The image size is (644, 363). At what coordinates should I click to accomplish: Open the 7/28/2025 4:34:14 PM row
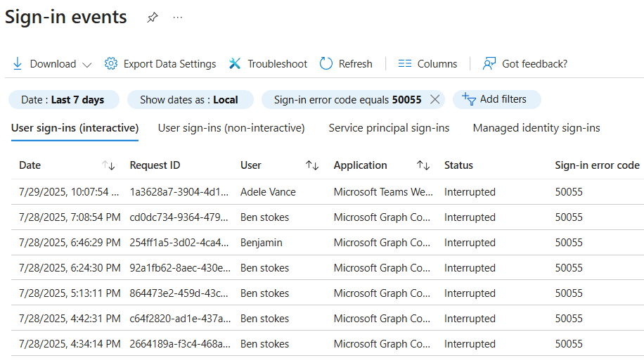coord(328,344)
